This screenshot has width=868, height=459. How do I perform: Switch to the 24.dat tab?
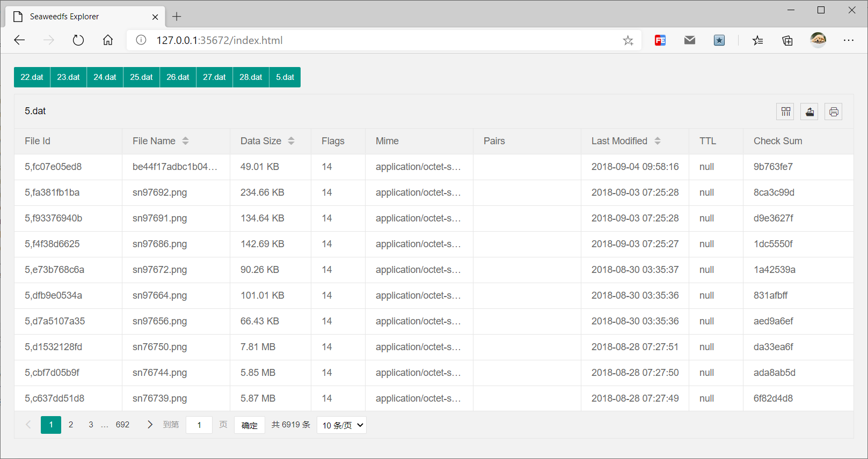pyautogui.click(x=105, y=77)
